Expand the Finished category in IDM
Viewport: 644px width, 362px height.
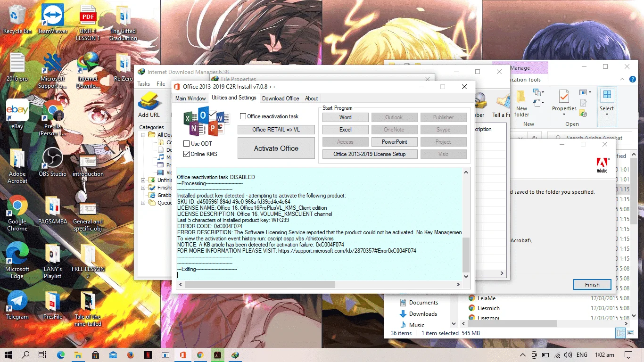tap(143, 188)
